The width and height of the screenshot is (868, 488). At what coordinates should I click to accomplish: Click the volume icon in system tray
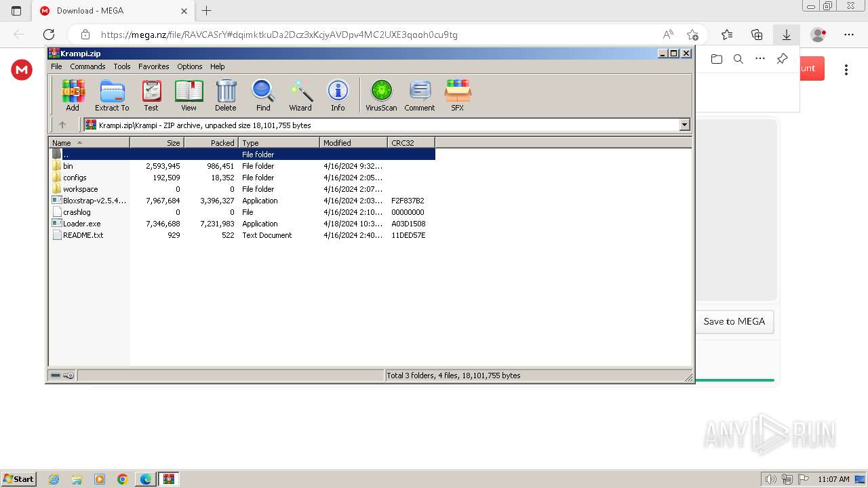point(771,479)
